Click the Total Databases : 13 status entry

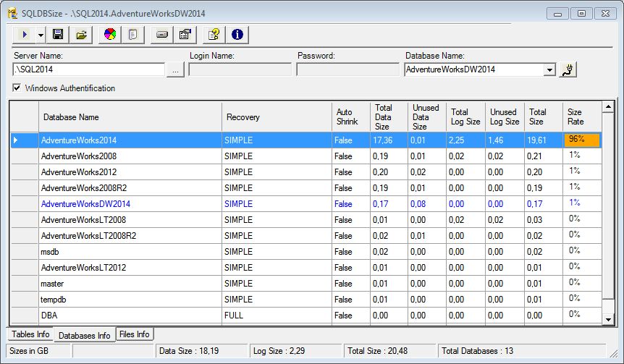tap(521, 351)
